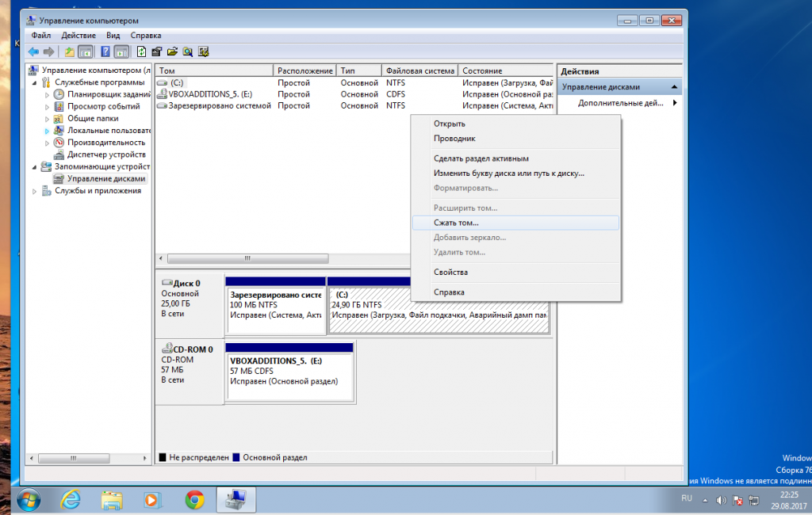
Task: Toggle the Action pane toolbar button
Action: click(x=121, y=51)
